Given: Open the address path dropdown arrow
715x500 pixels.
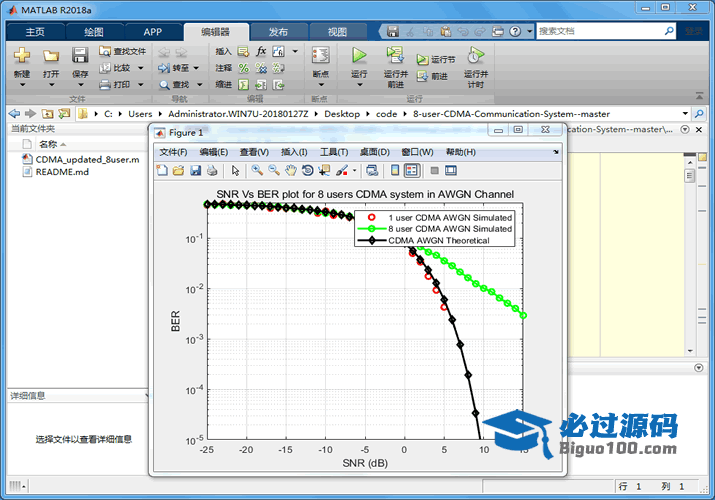Looking at the screenshot, I should (685, 113).
